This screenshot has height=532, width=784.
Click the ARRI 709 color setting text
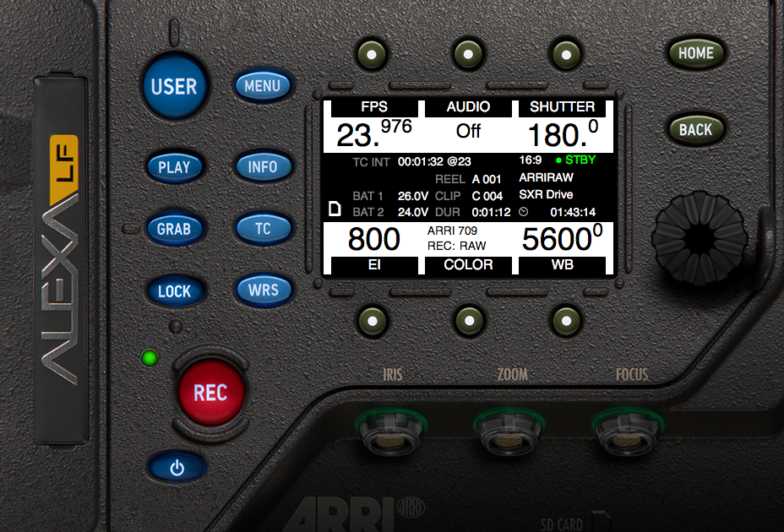pyautogui.click(x=452, y=231)
